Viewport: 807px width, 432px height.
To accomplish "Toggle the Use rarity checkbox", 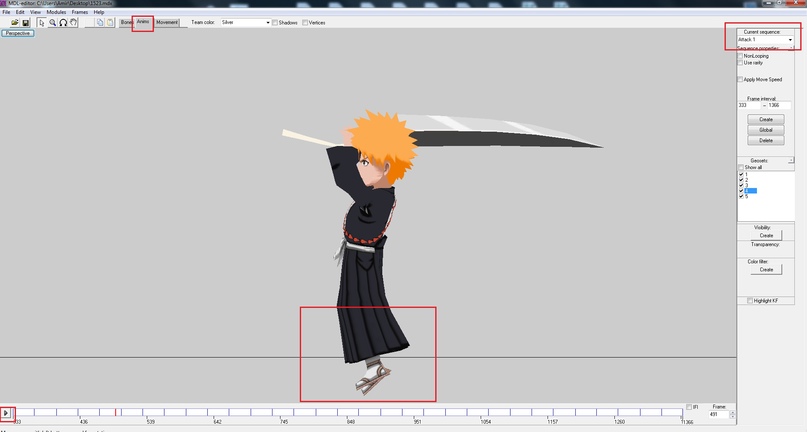I will click(x=741, y=63).
